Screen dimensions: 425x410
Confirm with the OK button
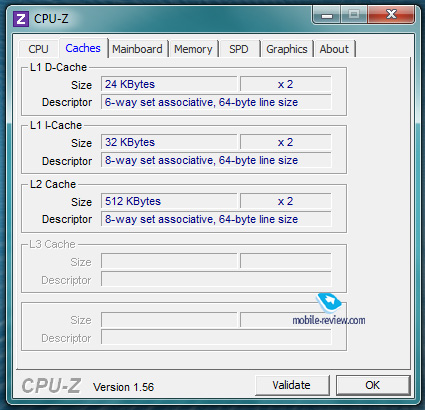(373, 385)
